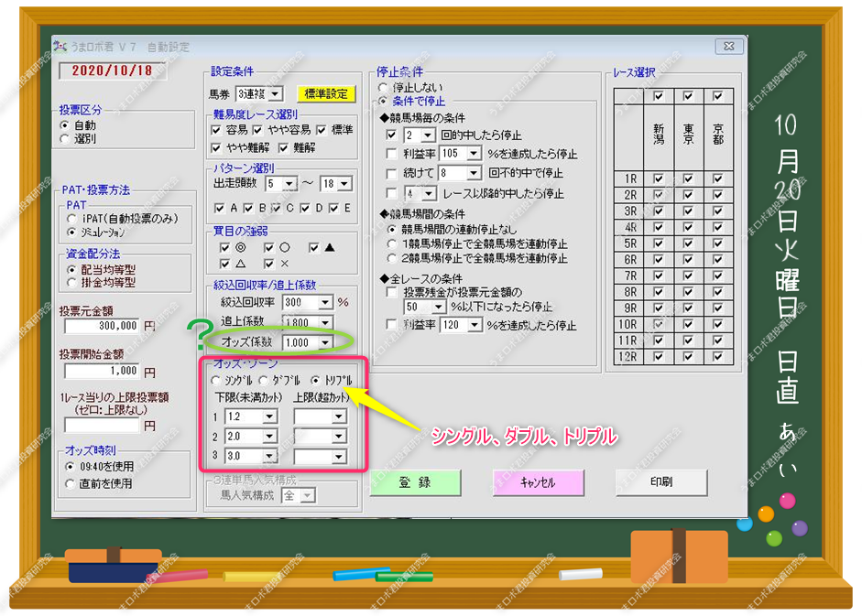
Task: Select 競馬場間の連動停止なし option
Action: tap(392, 229)
